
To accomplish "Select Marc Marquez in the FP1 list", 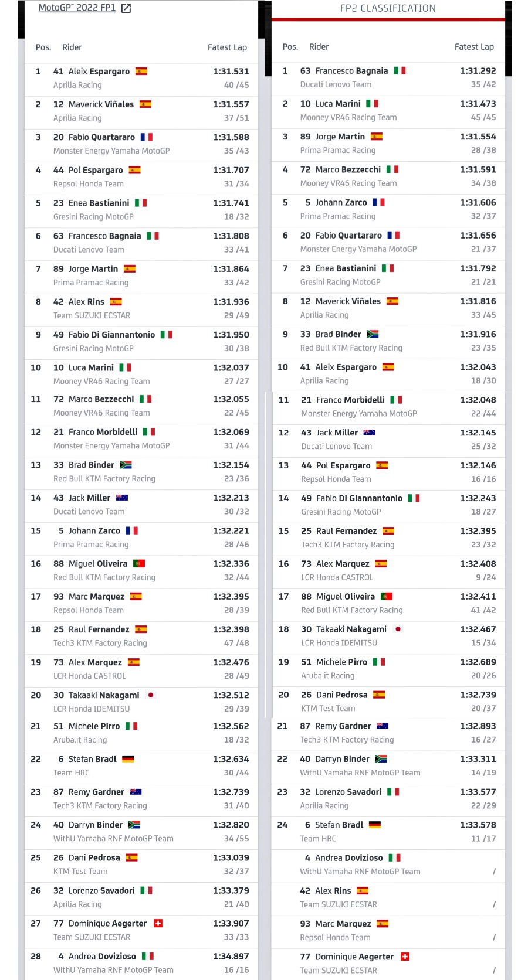I will coord(96,597).
